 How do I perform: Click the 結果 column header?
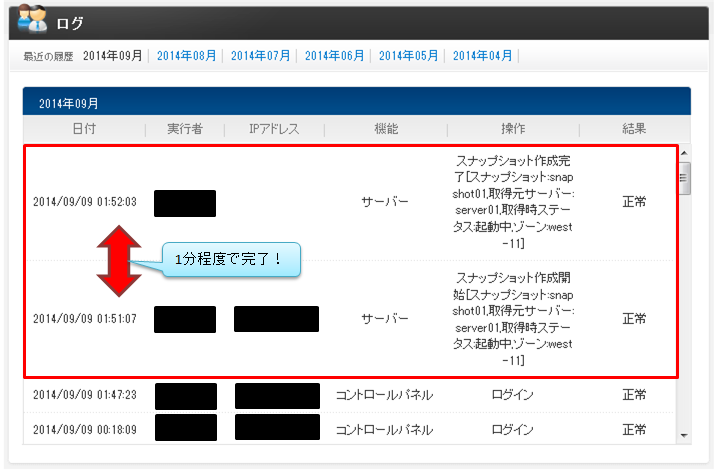tap(634, 129)
